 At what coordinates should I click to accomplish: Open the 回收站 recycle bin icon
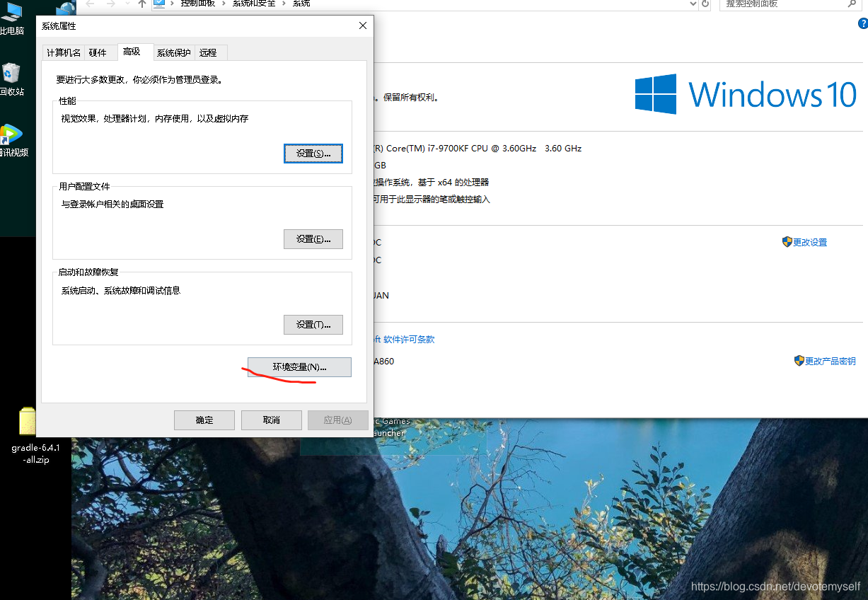[x=11, y=79]
